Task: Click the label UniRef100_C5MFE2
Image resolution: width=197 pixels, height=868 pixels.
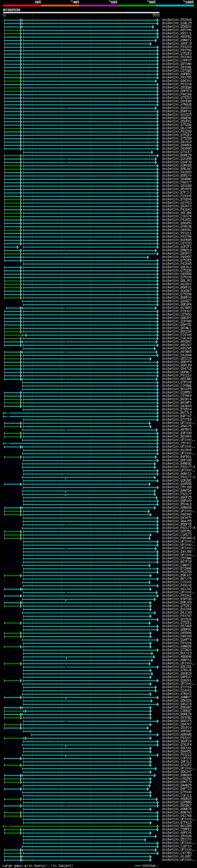Action: [x=177, y=829]
